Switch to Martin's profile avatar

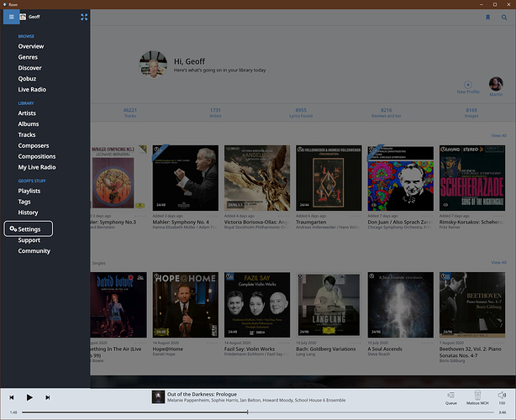click(x=496, y=84)
